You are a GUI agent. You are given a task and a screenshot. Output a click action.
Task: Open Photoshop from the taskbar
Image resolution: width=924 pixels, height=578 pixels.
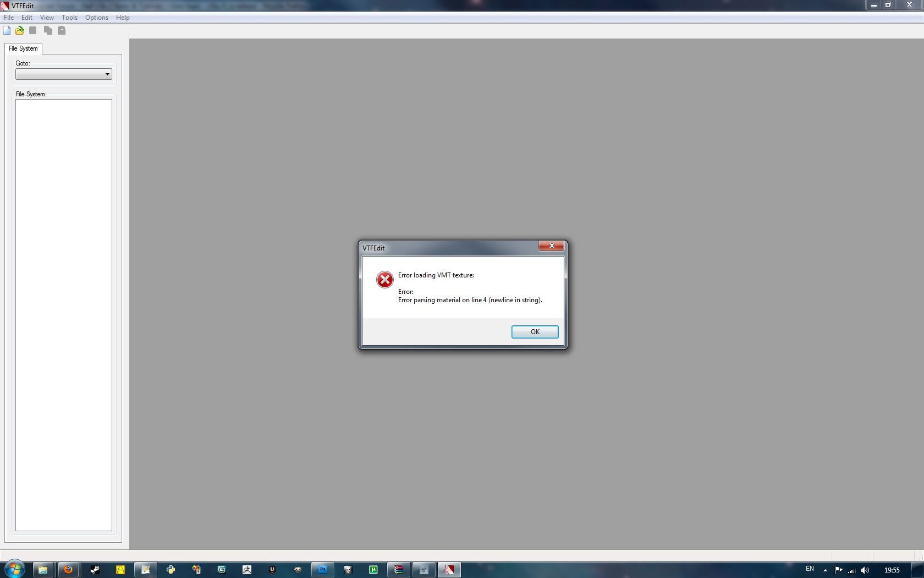click(x=323, y=569)
